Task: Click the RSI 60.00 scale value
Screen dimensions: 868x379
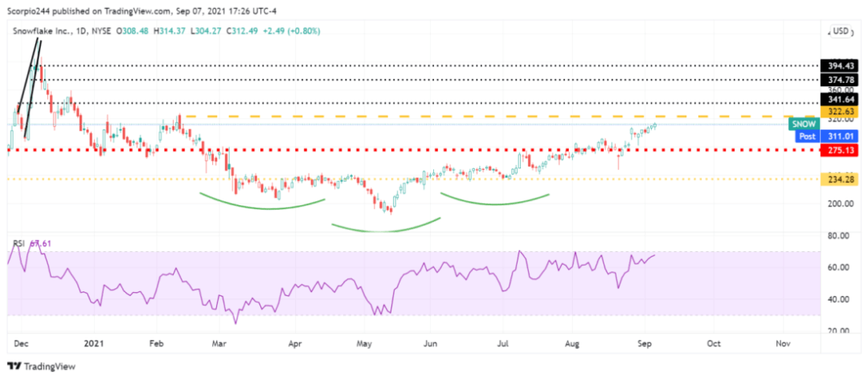Action: 838,268
